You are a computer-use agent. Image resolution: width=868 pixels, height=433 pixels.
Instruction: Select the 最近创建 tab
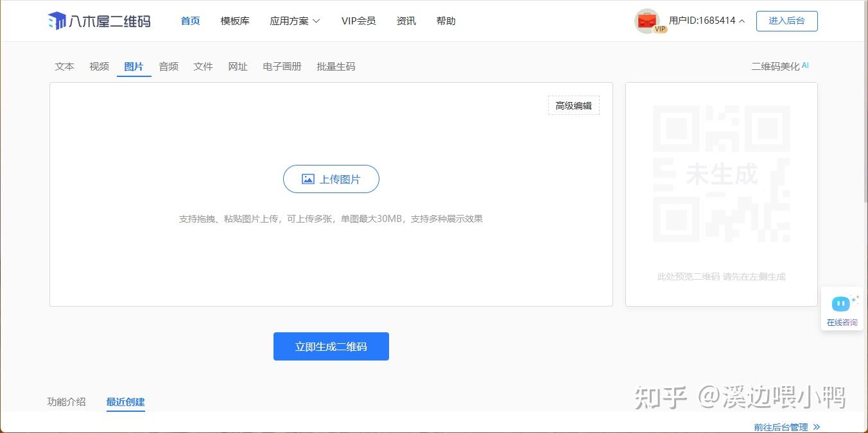click(x=126, y=402)
